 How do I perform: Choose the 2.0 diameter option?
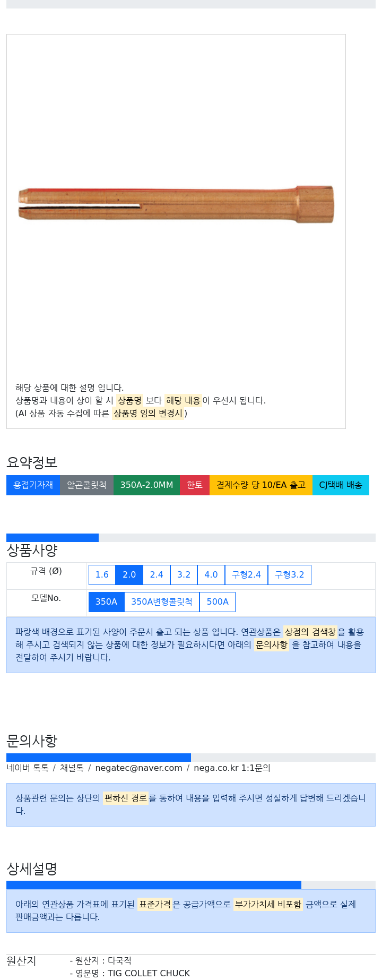(129, 575)
